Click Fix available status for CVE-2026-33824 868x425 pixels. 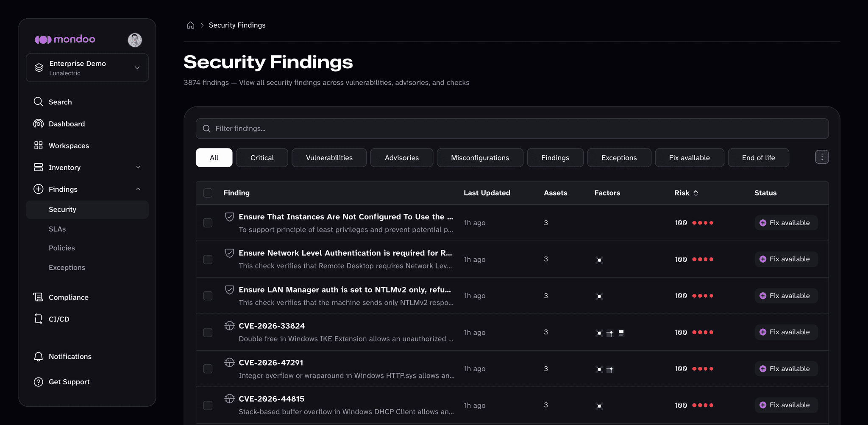point(786,332)
